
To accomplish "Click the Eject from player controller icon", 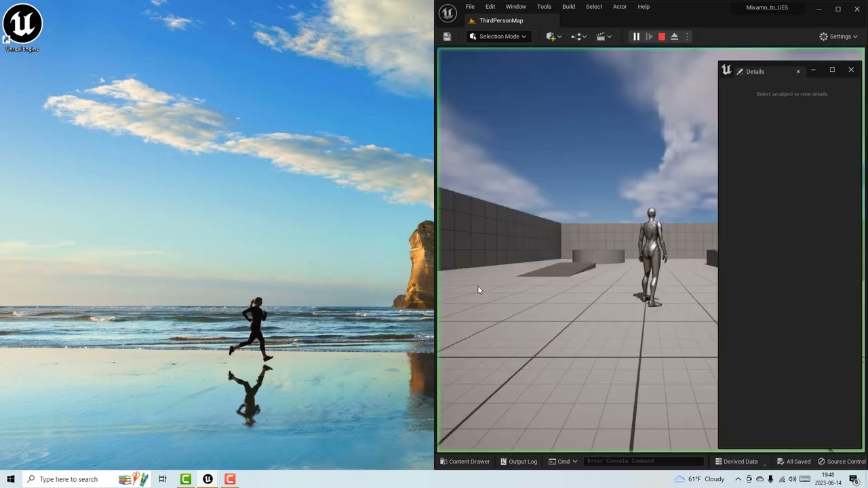I will [675, 37].
